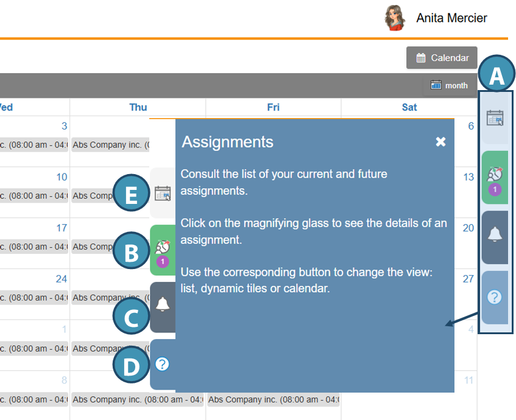
Task: Click the Fri column header
Action: 274,107
